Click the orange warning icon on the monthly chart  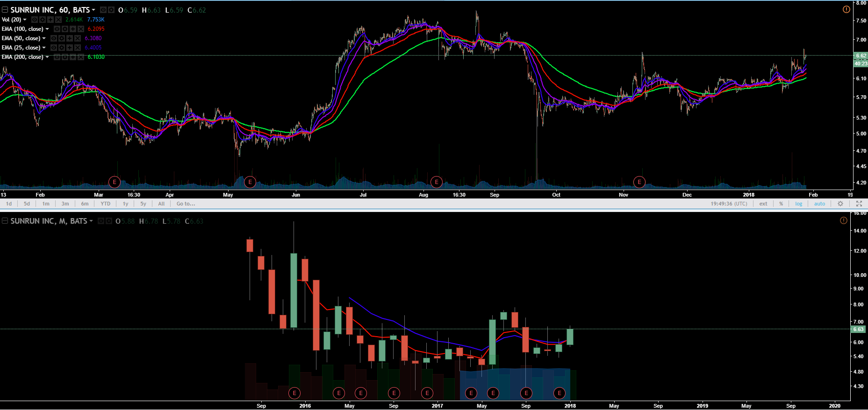click(844, 220)
